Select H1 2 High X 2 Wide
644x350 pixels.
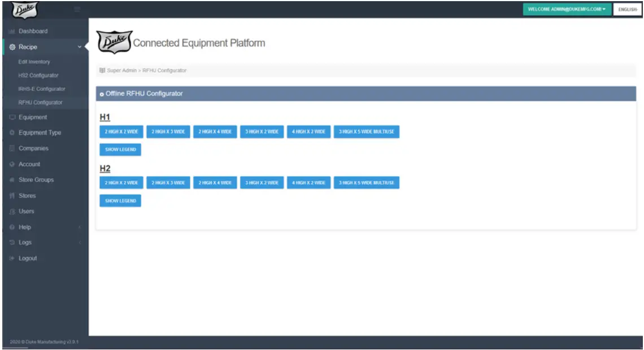121,132
